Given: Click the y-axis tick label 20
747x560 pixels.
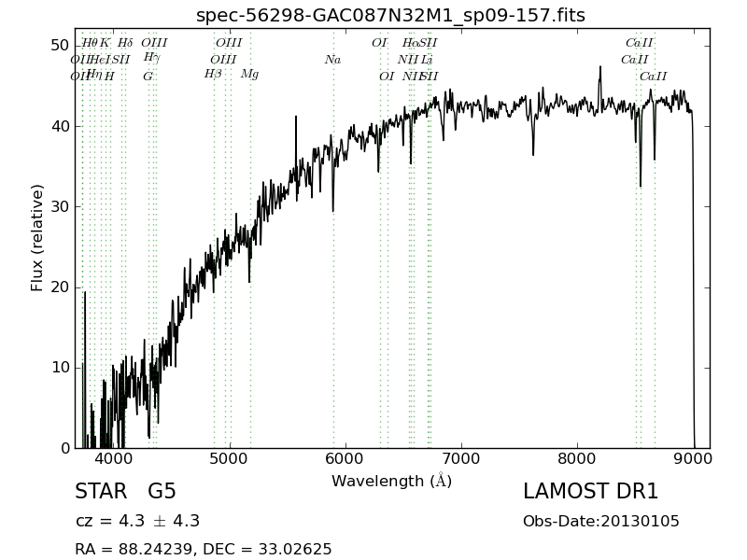Looking at the screenshot, I should point(60,287).
